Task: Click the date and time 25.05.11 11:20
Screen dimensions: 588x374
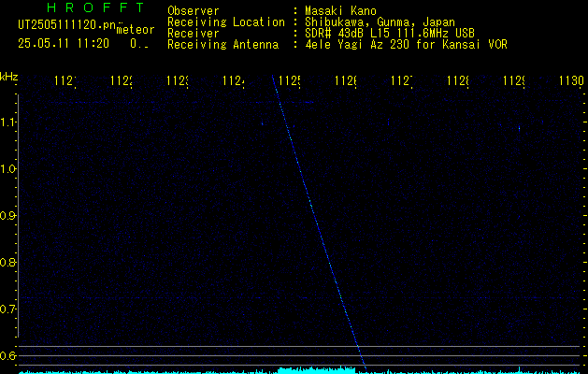Action: 64,44
